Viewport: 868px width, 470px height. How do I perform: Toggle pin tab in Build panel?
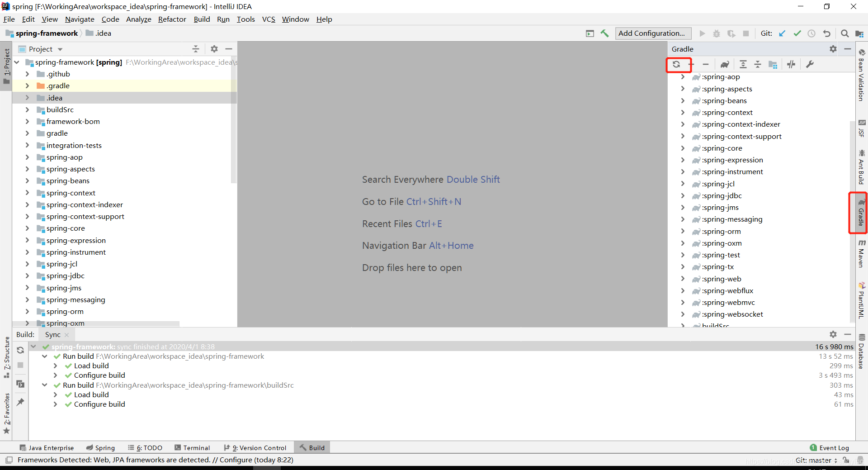(x=20, y=402)
